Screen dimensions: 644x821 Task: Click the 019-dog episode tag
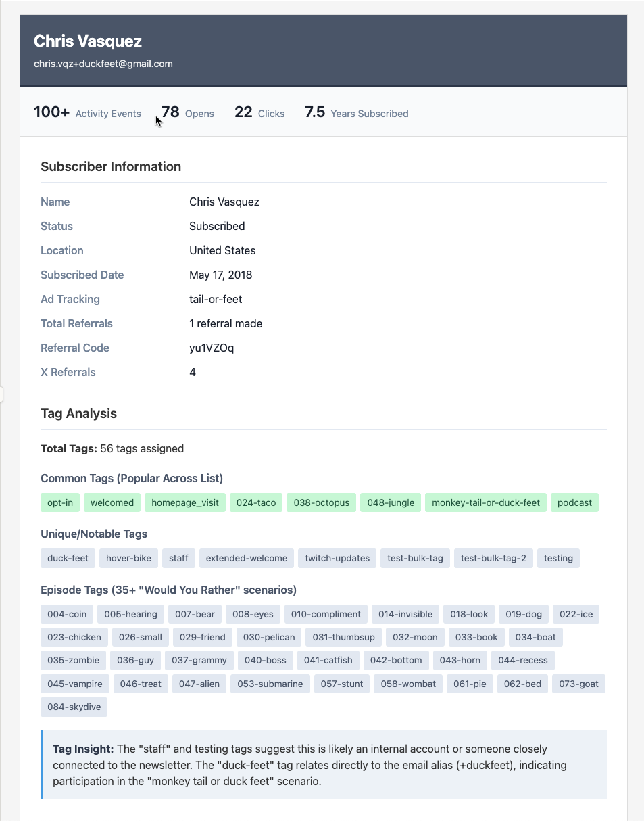coord(524,614)
